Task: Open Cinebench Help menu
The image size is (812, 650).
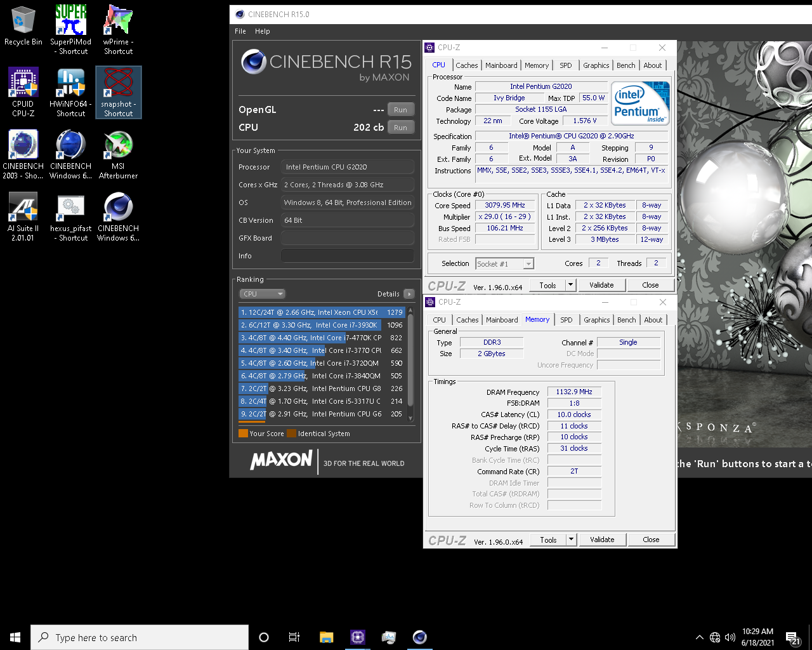Action: pos(263,31)
